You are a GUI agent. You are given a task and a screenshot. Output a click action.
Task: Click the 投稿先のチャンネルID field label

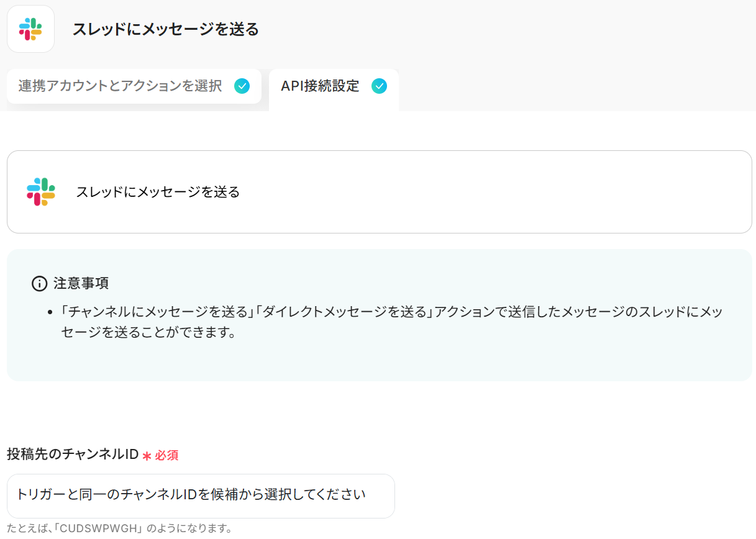coord(72,455)
